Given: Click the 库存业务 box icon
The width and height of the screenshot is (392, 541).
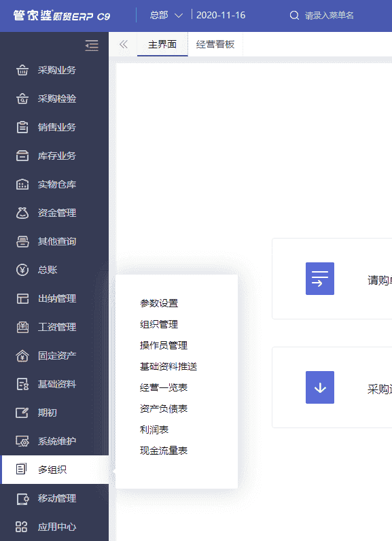Looking at the screenshot, I should point(22,156).
